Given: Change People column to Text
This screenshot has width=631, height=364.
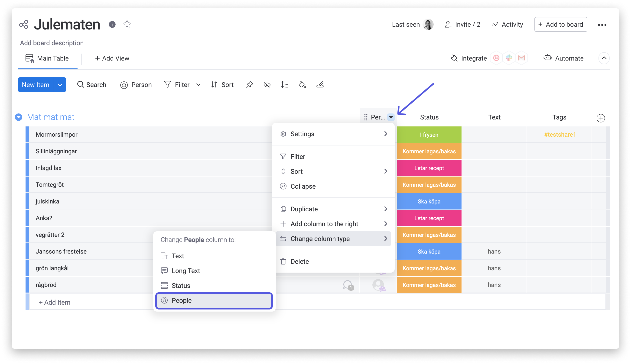Looking at the screenshot, I should click(x=214, y=256).
